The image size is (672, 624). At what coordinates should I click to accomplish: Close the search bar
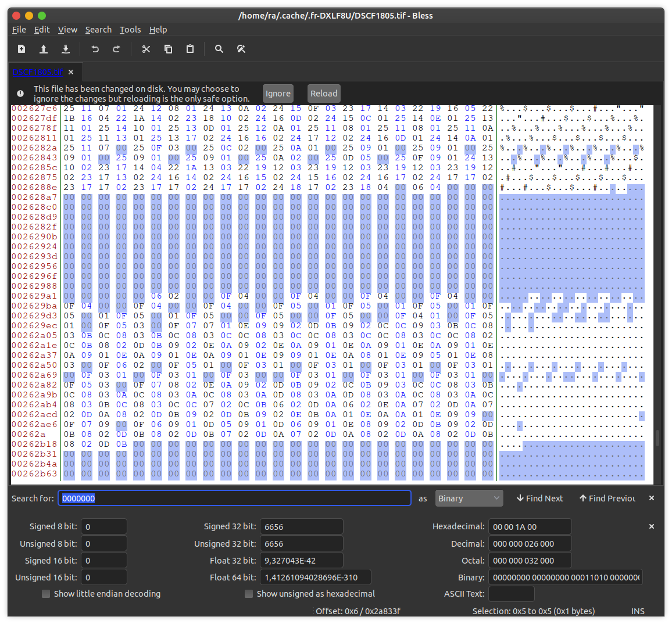click(652, 498)
